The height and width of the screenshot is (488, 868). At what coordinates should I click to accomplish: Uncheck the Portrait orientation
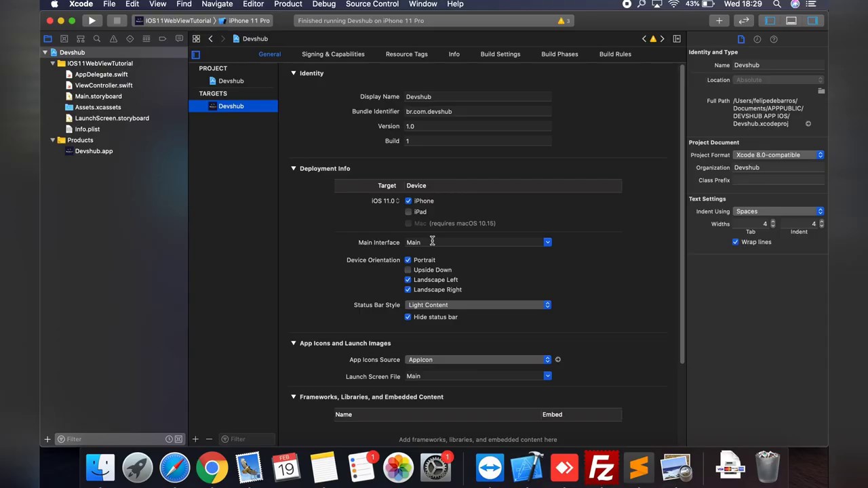[408, 260]
